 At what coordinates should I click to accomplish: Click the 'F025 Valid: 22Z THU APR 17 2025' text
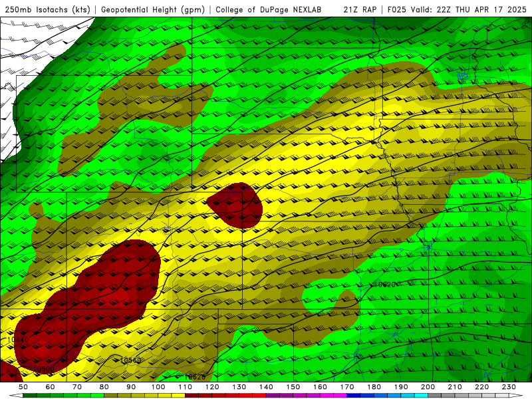[x=457, y=10]
